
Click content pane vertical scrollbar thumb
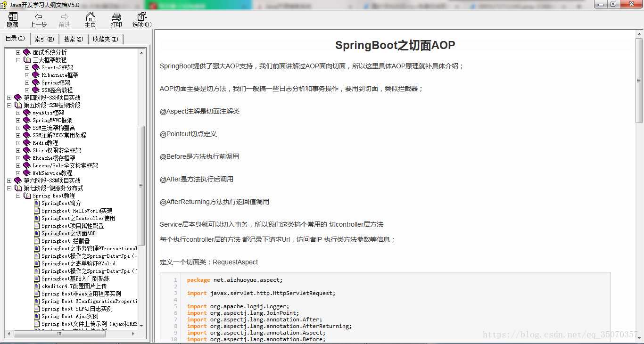pos(640,81)
